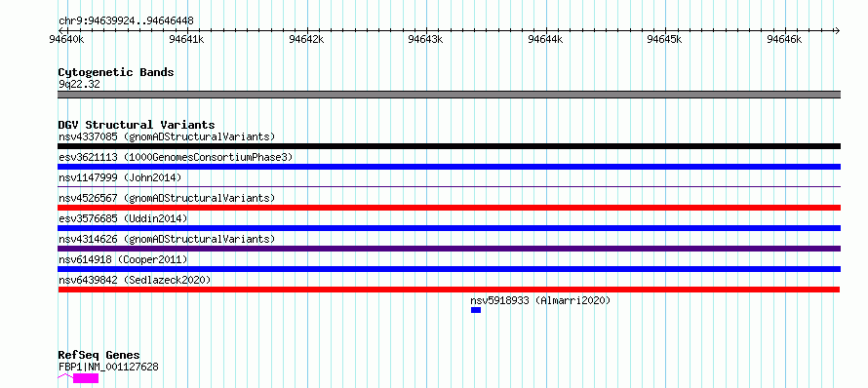Select the nsv6439842 Sedlazeck2020 red bar
868x388 pixels.
point(449,290)
